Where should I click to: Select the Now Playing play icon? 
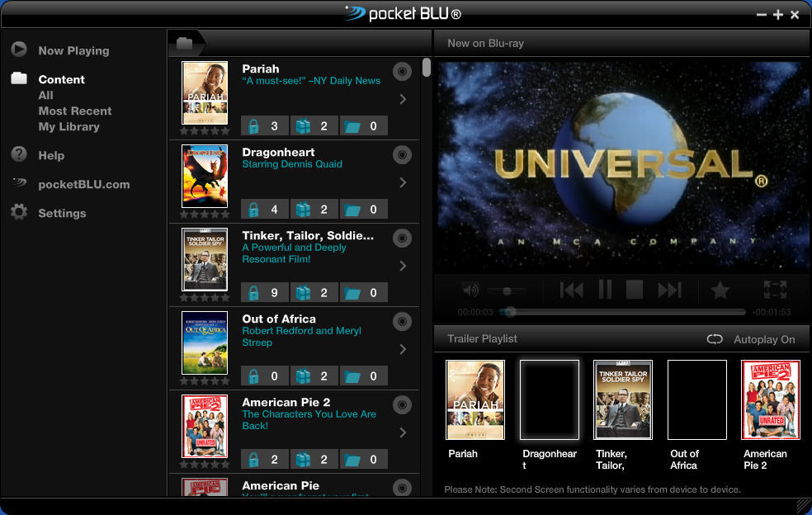coord(19,50)
